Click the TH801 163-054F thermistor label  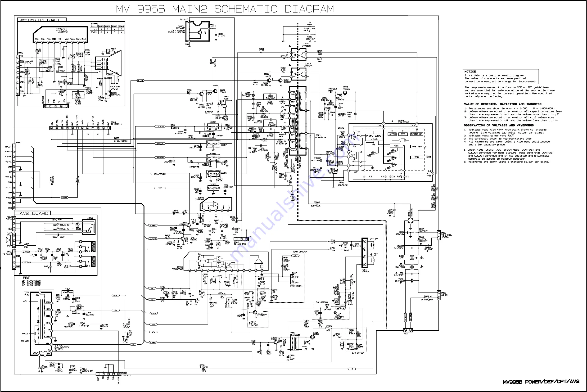click(x=428, y=248)
